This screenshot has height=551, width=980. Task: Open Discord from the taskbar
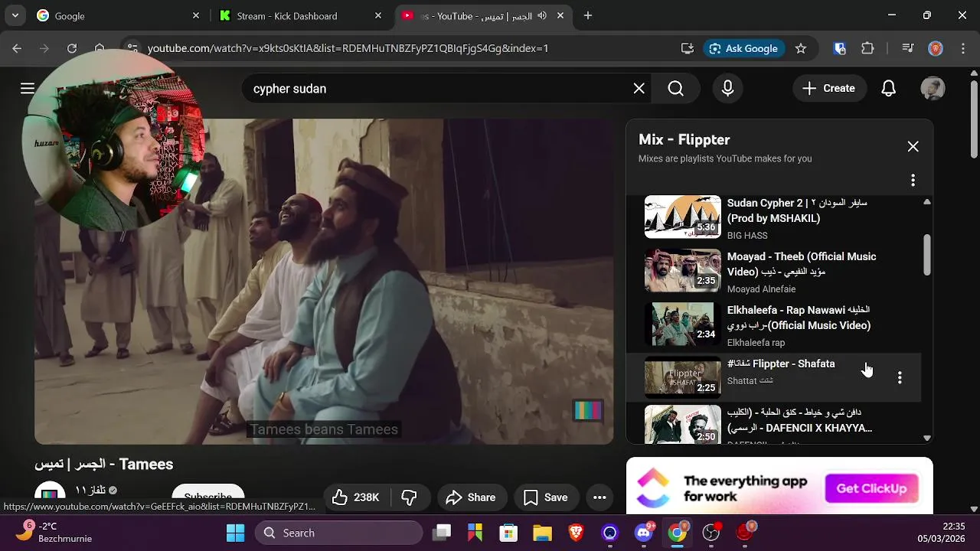[644, 533]
